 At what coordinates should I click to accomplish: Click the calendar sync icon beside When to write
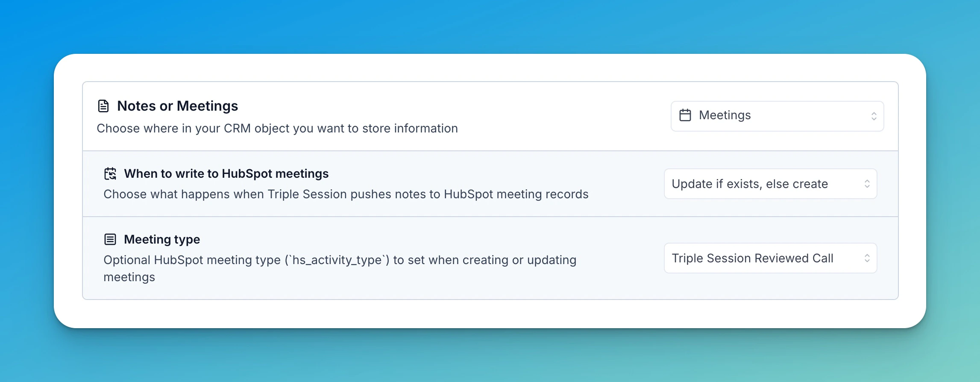110,174
